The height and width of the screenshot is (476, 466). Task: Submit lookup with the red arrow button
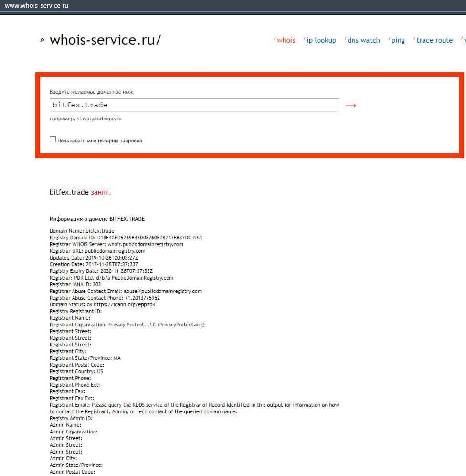click(351, 105)
